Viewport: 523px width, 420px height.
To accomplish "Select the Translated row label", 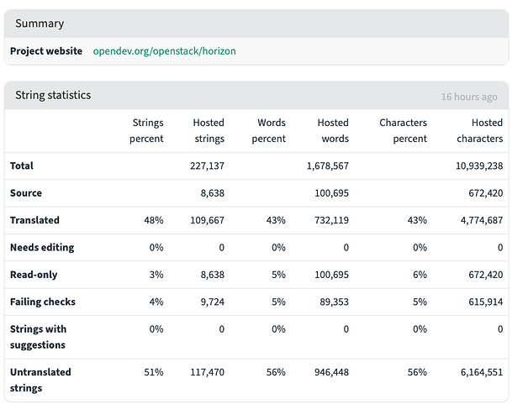I will 34,220.
